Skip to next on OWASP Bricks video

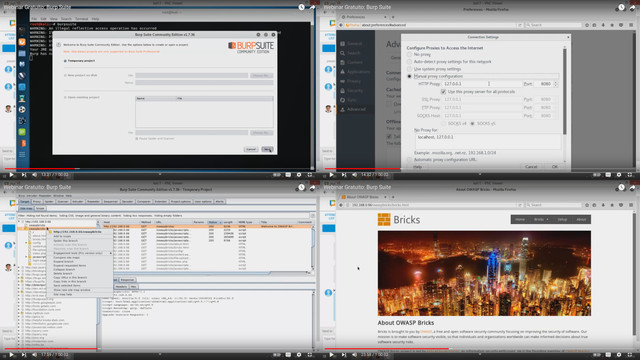(344, 355)
